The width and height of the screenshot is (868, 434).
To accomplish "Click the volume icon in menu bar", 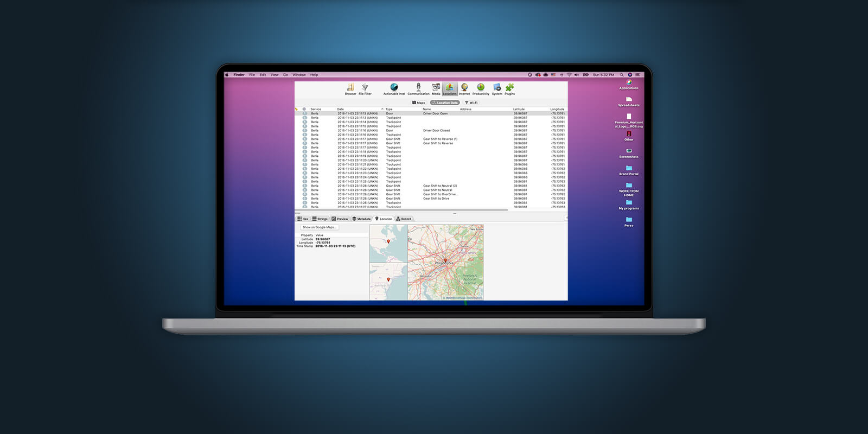I will (577, 75).
